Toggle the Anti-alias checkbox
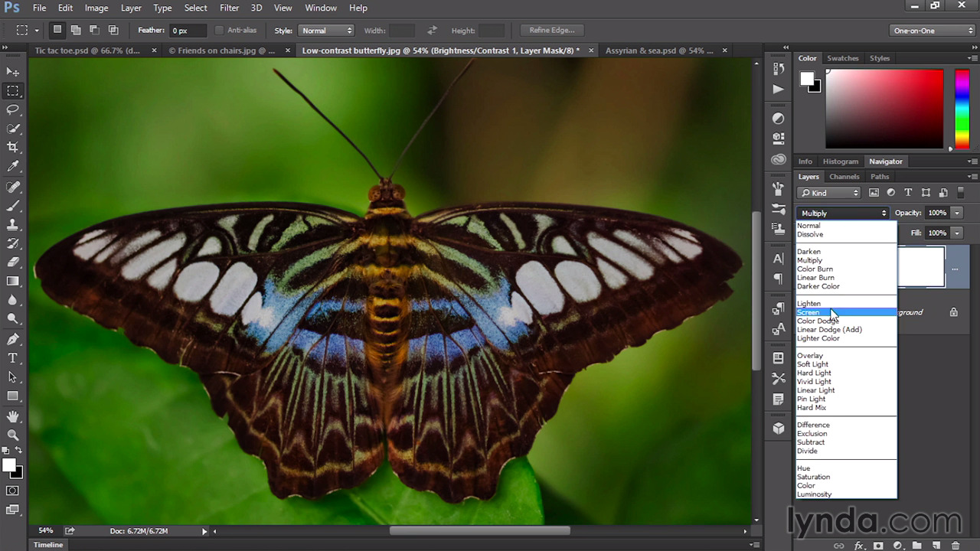This screenshot has width=980, height=551. click(x=219, y=31)
